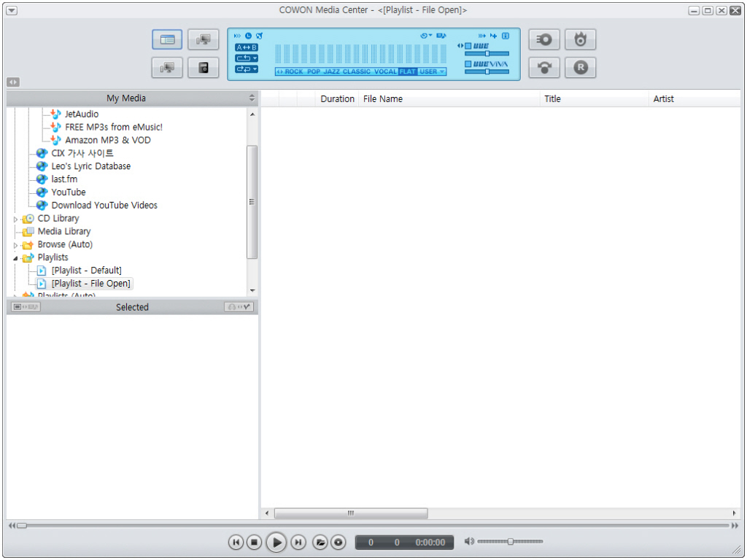The image size is (747, 560).
Task: Click the Open Files folder button
Action: (x=321, y=542)
